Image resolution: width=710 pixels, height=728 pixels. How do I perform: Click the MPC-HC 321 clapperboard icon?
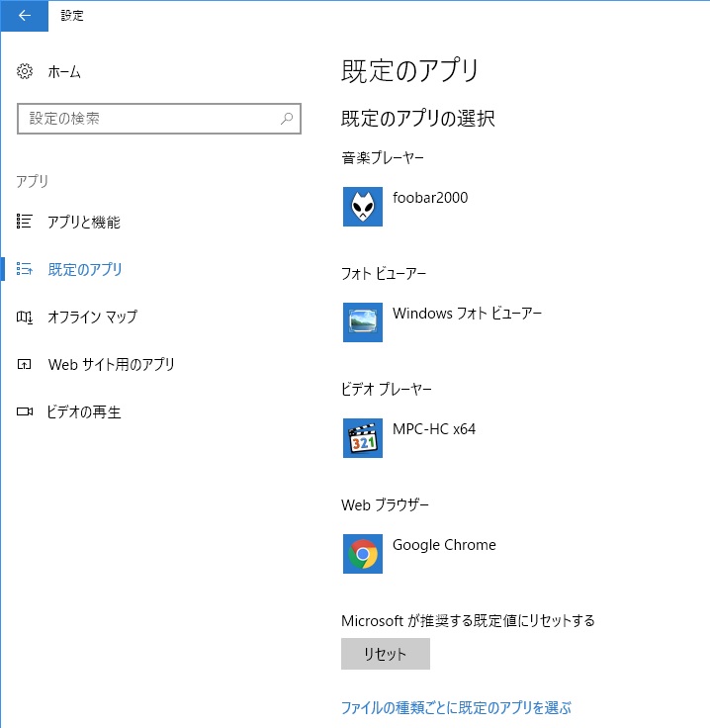click(363, 438)
